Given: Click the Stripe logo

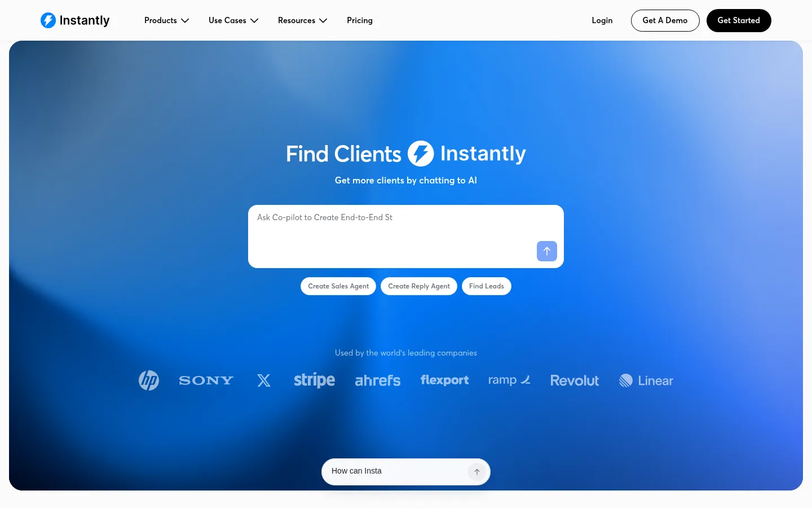Looking at the screenshot, I should point(314,380).
